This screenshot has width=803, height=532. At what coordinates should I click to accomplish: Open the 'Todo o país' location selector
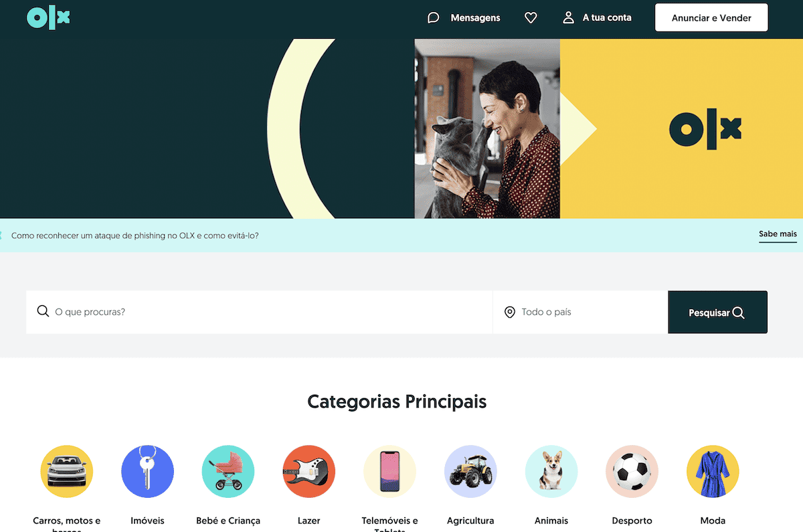pos(580,312)
